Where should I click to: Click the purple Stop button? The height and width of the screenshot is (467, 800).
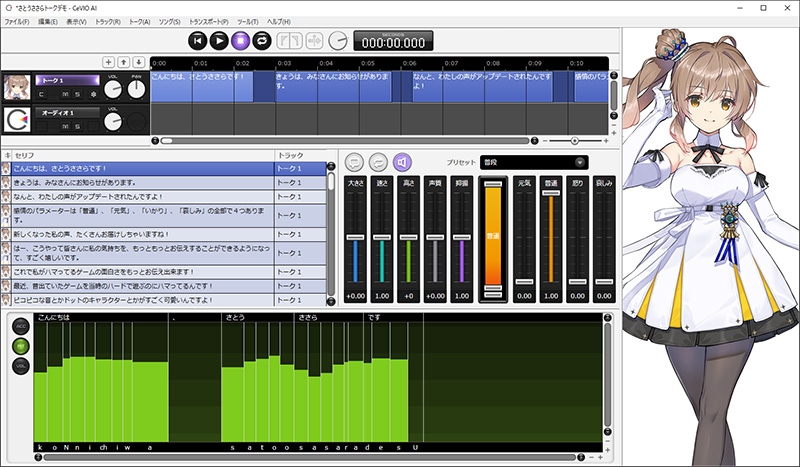[x=240, y=40]
